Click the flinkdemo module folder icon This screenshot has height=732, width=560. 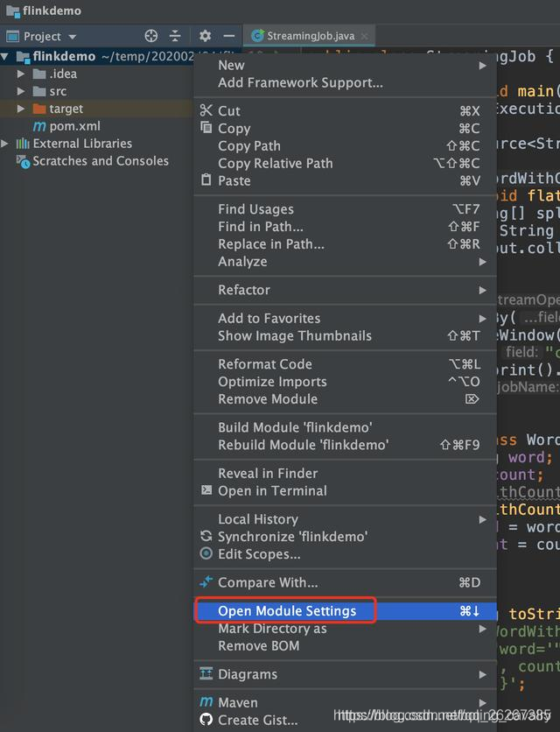(x=23, y=57)
